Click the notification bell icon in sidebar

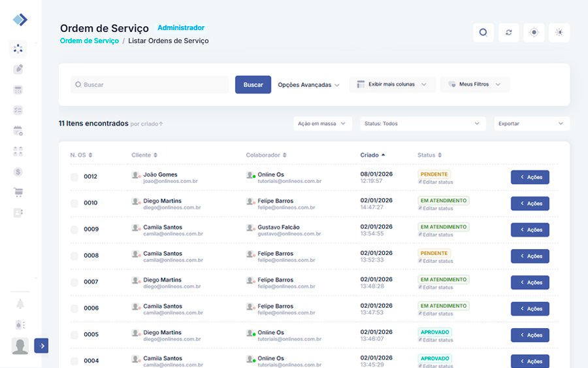20,304
